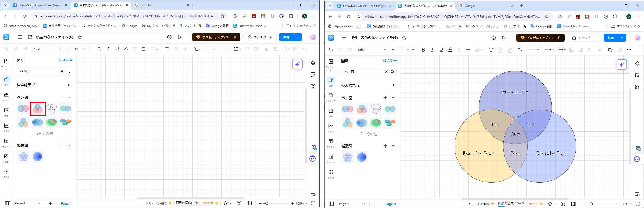Click エクスポート button in right window
The width and height of the screenshot is (644, 208).
584,38
